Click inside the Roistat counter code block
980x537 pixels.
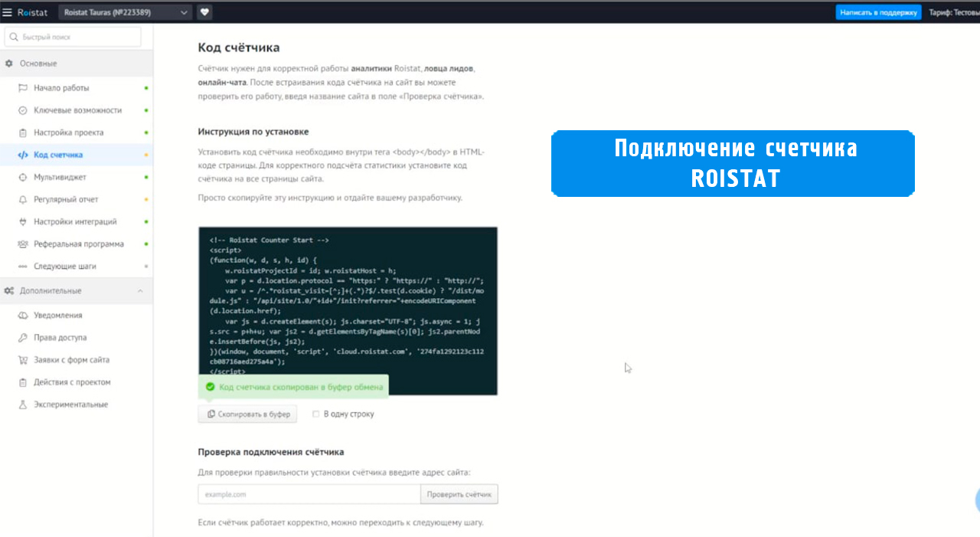(x=348, y=310)
